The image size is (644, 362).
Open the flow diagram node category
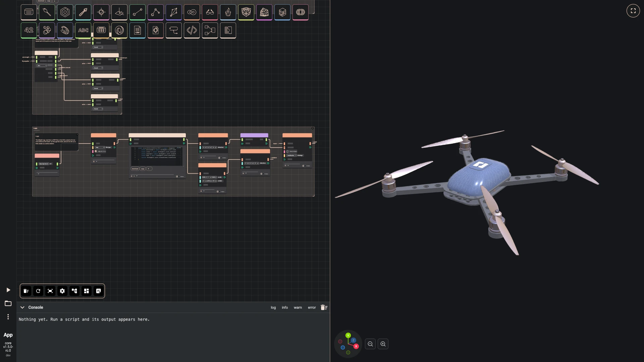tap(210, 30)
